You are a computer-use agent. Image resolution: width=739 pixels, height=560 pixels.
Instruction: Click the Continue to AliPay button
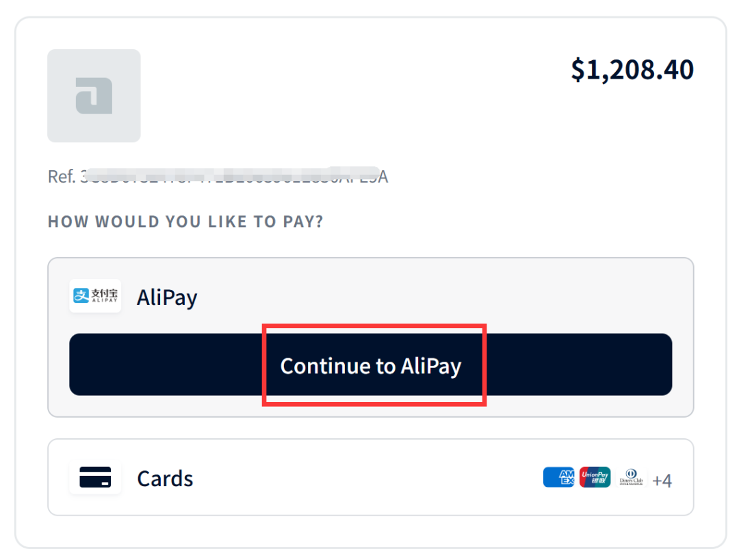tap(370, 364)
